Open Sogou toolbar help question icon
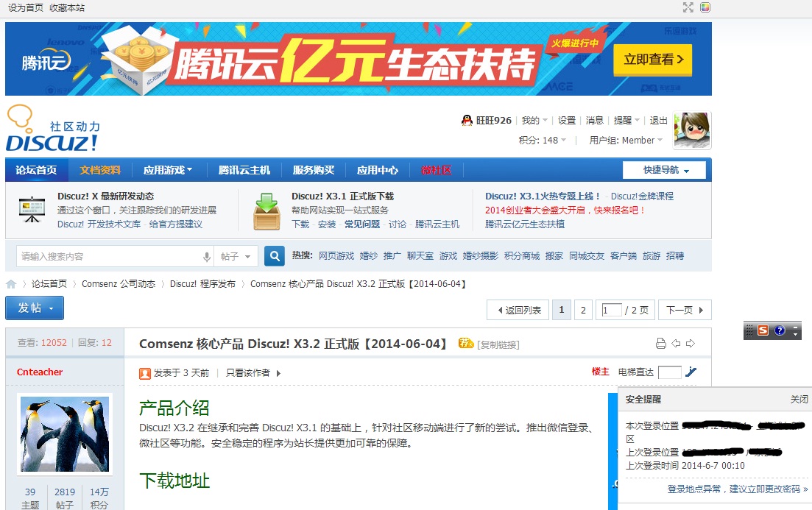This screenshot has width=812, height=510. pyautogui.click(x=780, y=330)
